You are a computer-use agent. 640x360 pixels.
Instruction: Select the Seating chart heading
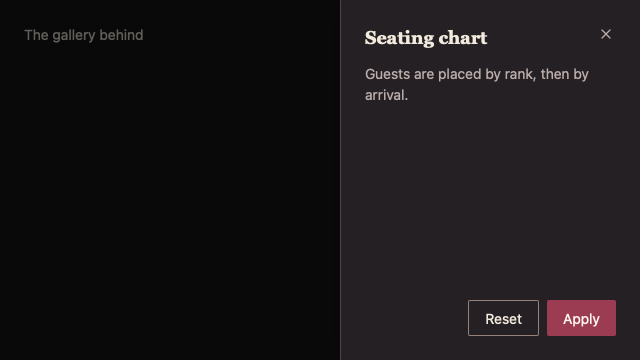[426, 38]
